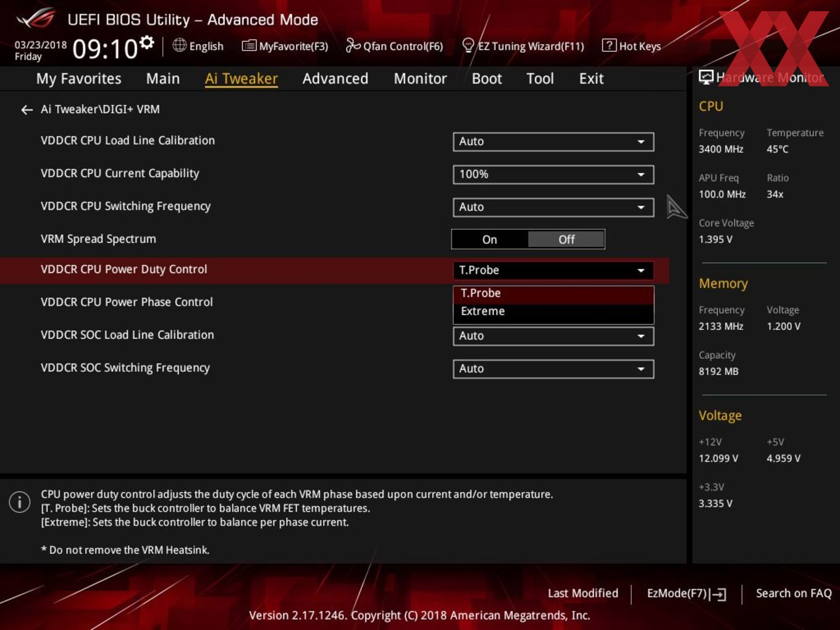Click memory capacity value 8192 MB
This screenshot has height=630, width=840.
(x=718, y=371)
